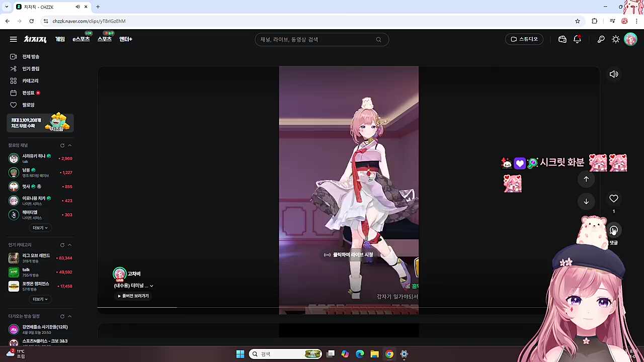Click 풀버전 보러가기 button
The width and height of the screenshot is (644, 362).
133,296
